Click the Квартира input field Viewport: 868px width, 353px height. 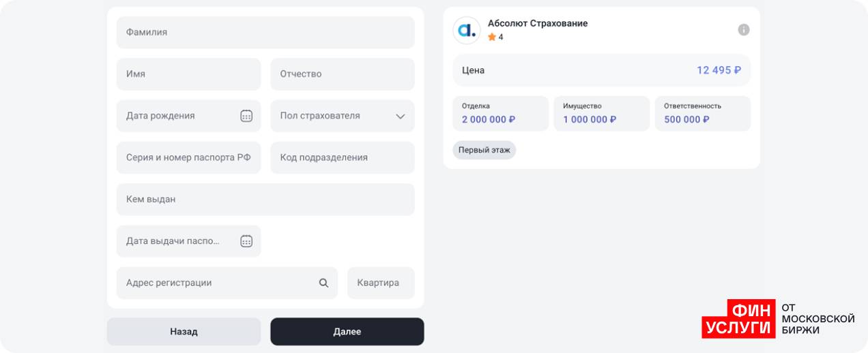380,283
